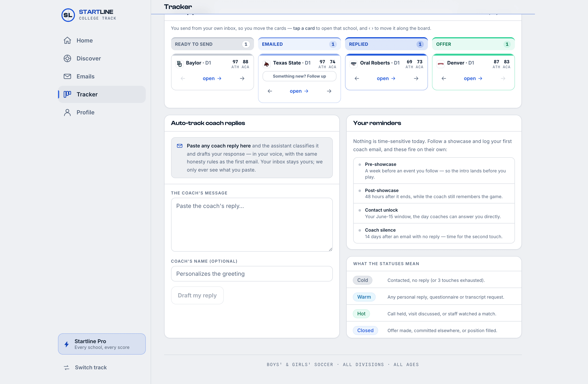This screenshot has height=384, width=588.
Task: Move Texas State back a column
Action: click(x=270, y=91)
